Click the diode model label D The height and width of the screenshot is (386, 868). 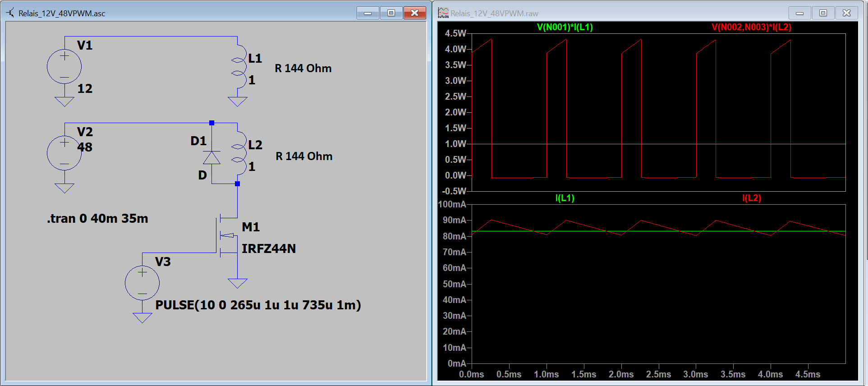click(202, 175)
